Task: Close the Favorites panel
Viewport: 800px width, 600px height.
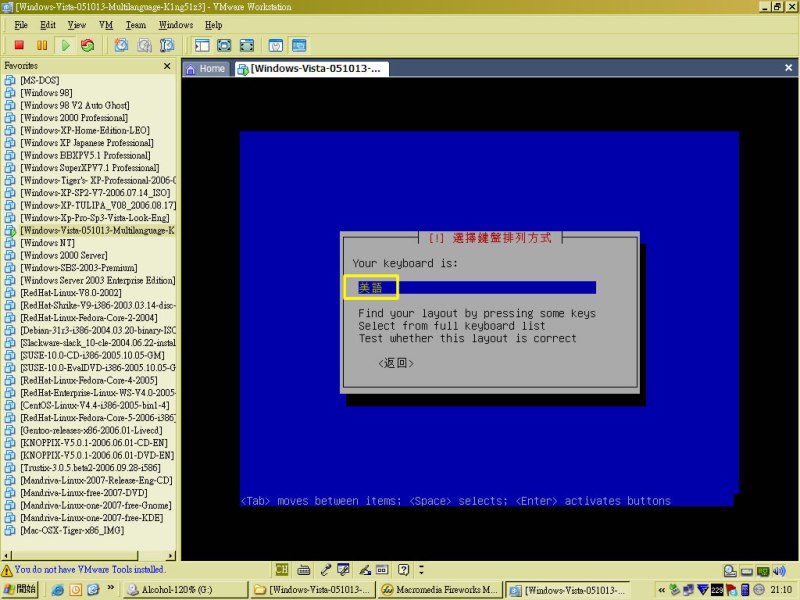Action: (x=167, y=66)
